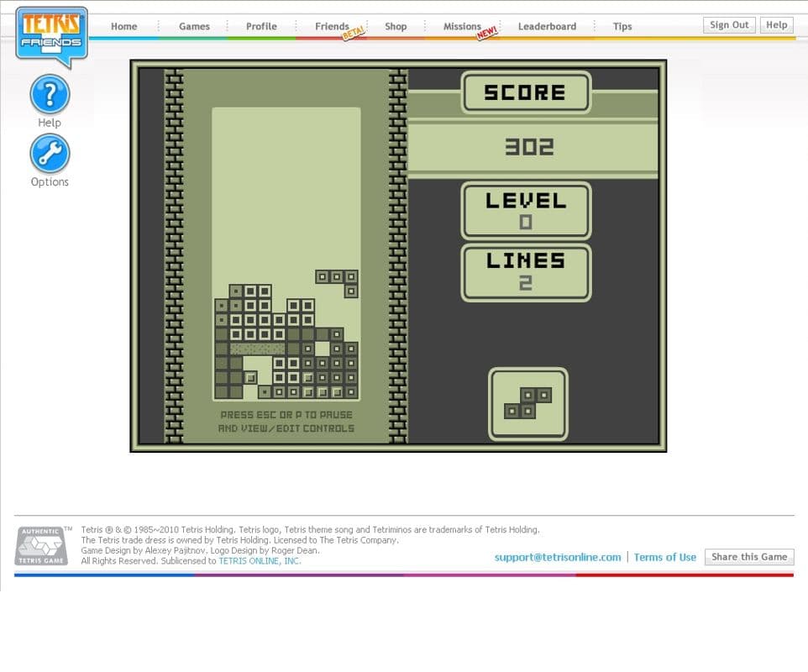Click the score value 302
Image resolution: width=808 pixels, height=672 pixels.
click(529, 147)
